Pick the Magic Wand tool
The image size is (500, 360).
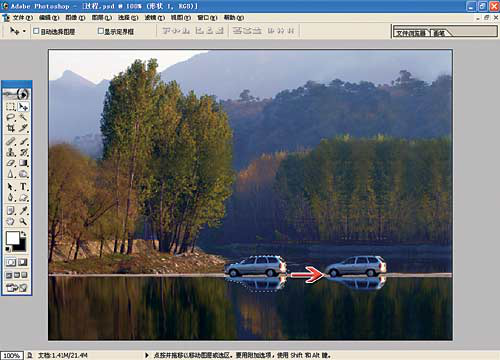click(x=23, y=117)
